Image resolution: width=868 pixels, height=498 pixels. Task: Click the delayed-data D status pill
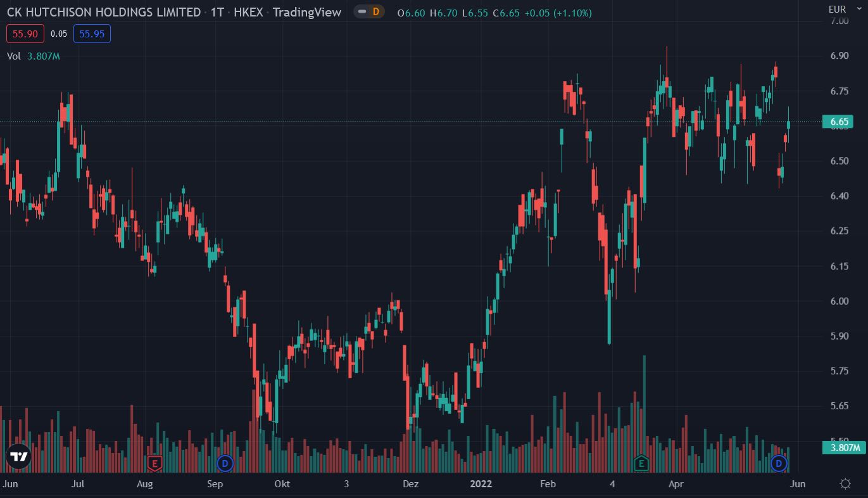tap(369, 11)
